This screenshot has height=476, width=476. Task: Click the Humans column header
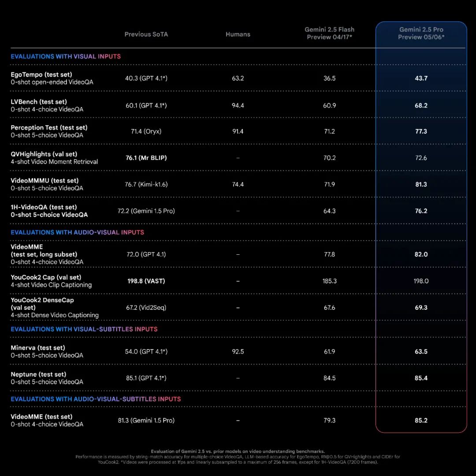pyautogui.click(x=238, y=34)
